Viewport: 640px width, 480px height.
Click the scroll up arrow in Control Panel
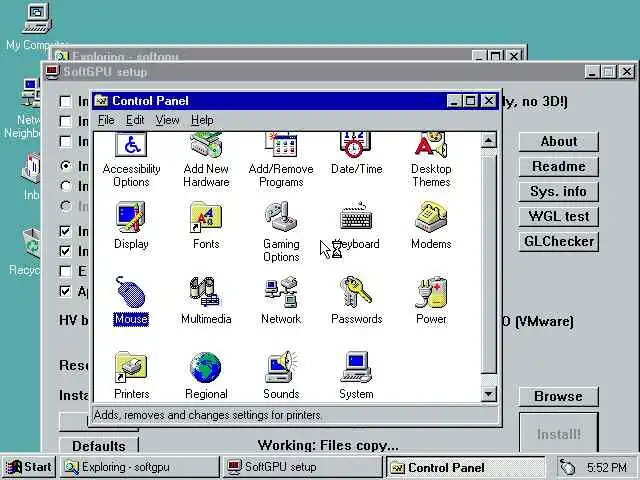(489, 140)
